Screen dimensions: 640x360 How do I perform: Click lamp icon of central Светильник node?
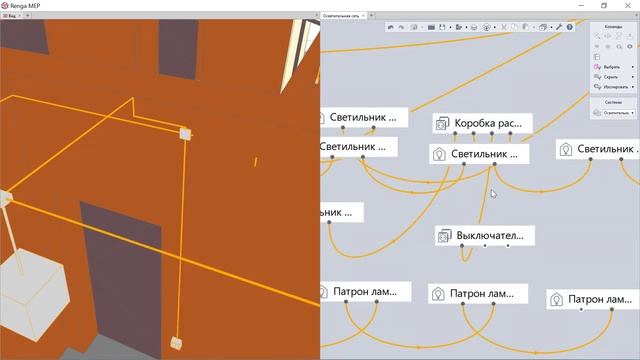(439, 154)
